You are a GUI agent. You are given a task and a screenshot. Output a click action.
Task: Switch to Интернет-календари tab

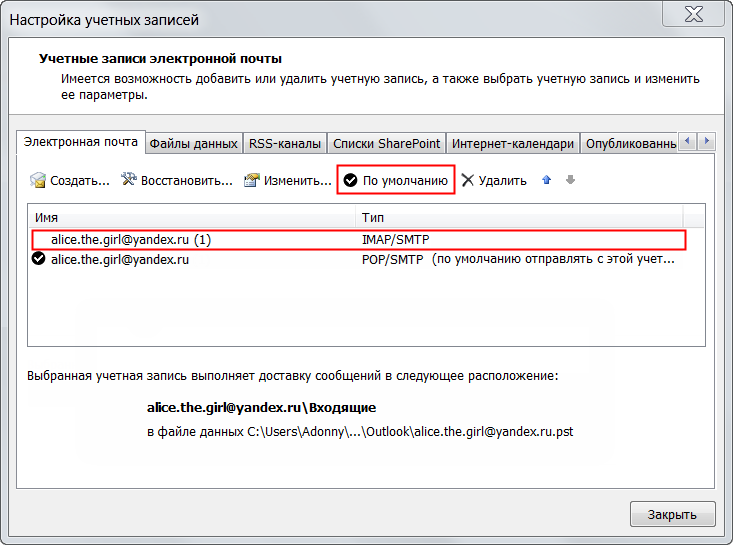pos(511,144)
